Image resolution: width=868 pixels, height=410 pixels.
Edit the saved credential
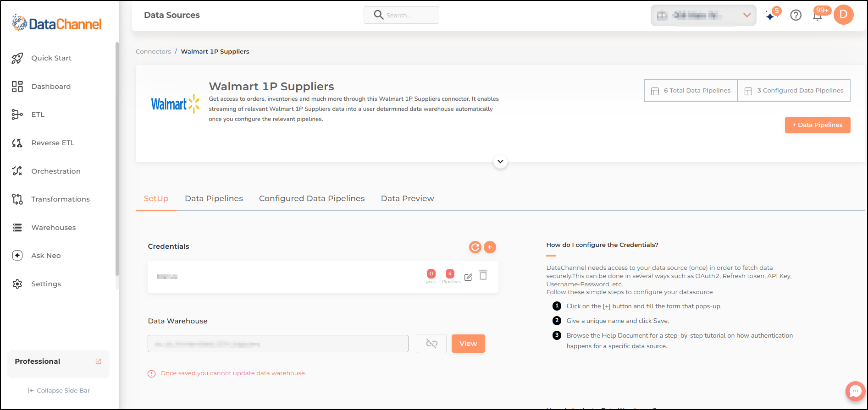coord(468,277)
